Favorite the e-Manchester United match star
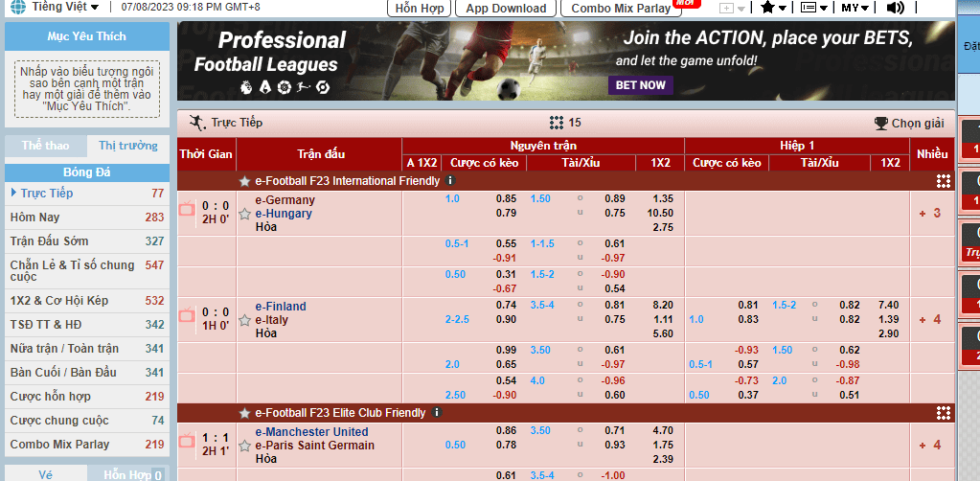Viewport: 980px width, 481px height. (x=245, y=446)
